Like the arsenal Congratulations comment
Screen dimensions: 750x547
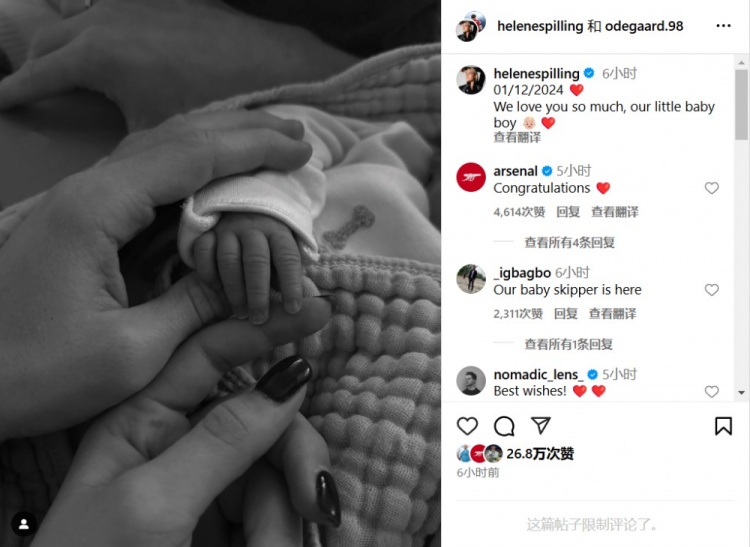pyautogui.click(x=712, y=188)
